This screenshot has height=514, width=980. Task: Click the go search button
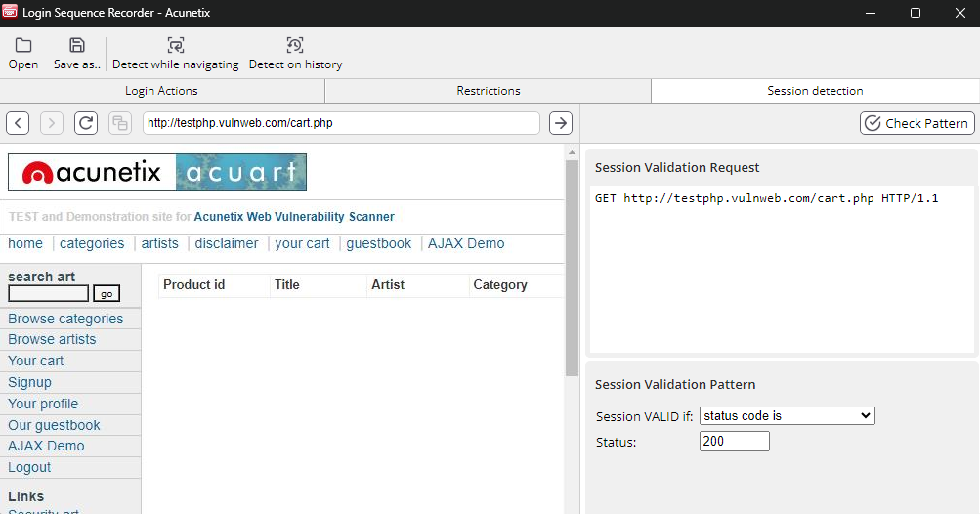point(107,294)
